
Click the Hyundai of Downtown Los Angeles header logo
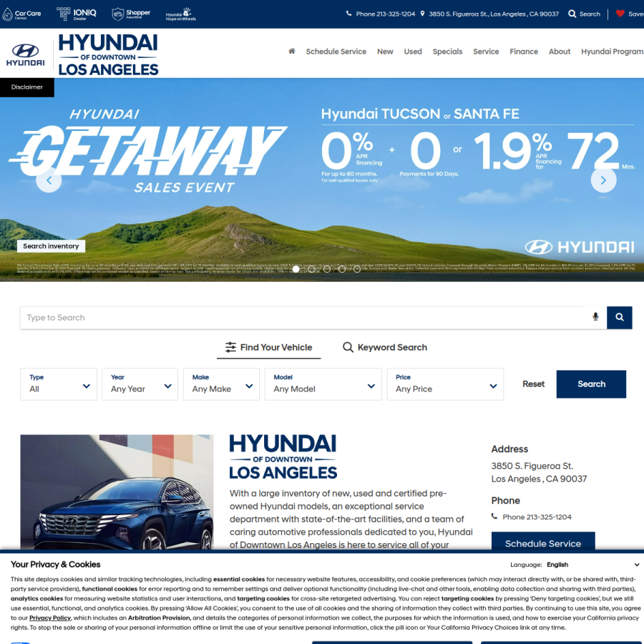coord(108,54)
